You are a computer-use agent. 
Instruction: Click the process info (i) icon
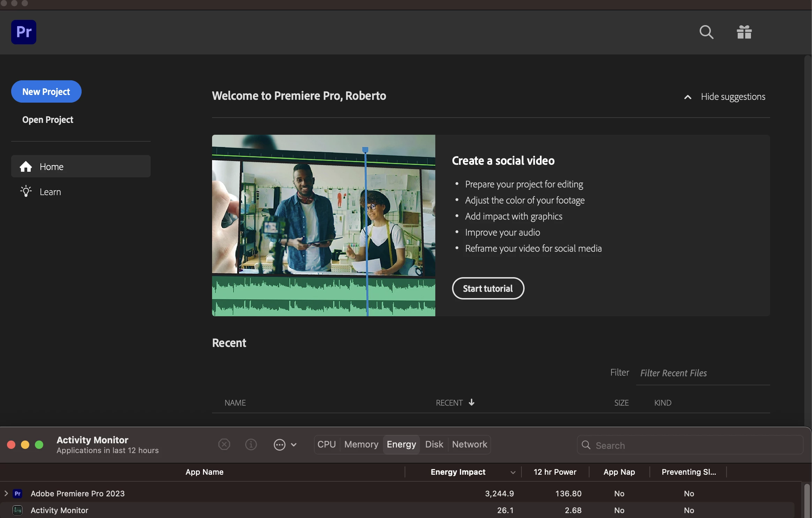point(251,444)
